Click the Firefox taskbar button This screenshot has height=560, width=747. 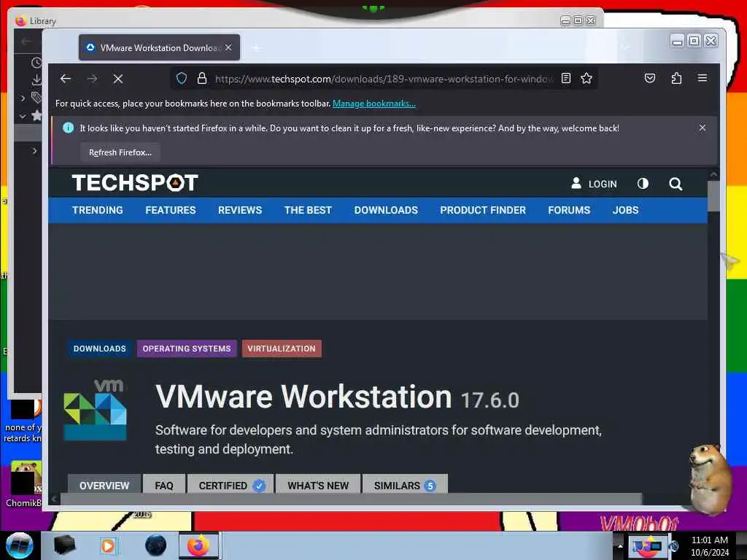[x=198, y=545]
